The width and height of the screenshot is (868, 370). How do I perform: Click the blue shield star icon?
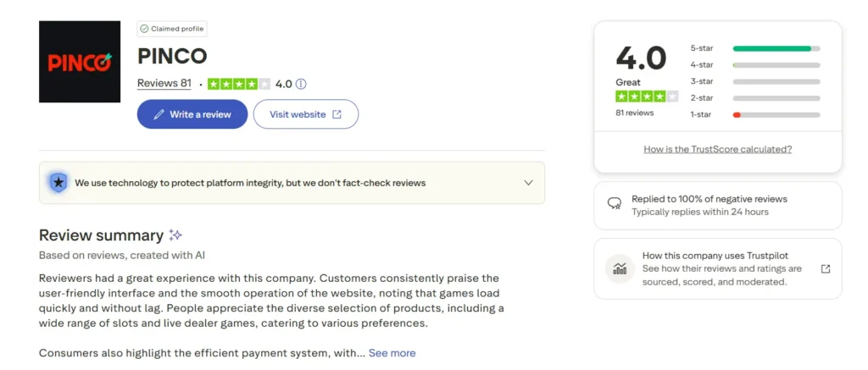(x=58, y=182)
